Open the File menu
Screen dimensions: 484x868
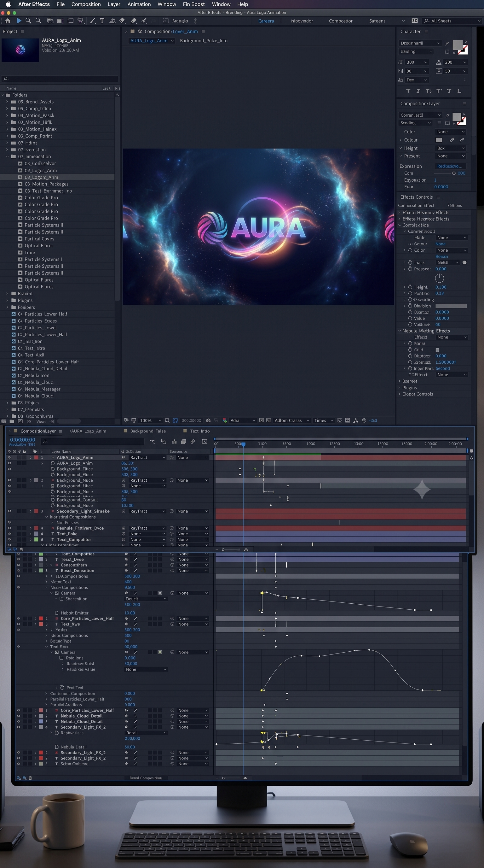(x=60, y=4)
